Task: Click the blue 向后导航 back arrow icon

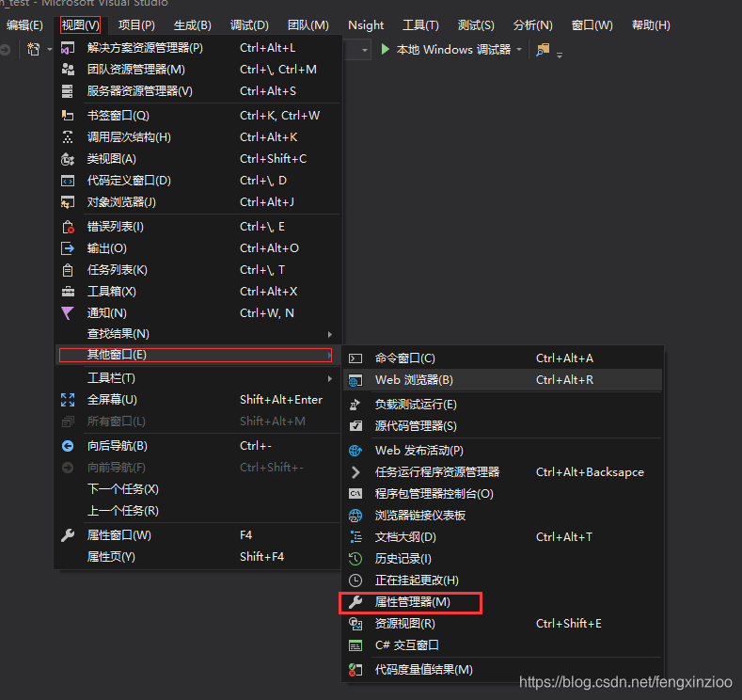Action: click(68, 446)
